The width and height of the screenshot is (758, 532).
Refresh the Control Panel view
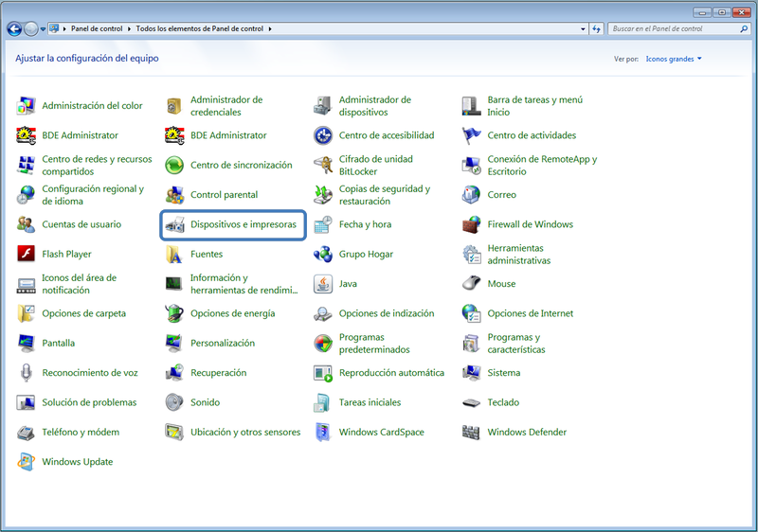pyautogui.click(x=597, y=29)
